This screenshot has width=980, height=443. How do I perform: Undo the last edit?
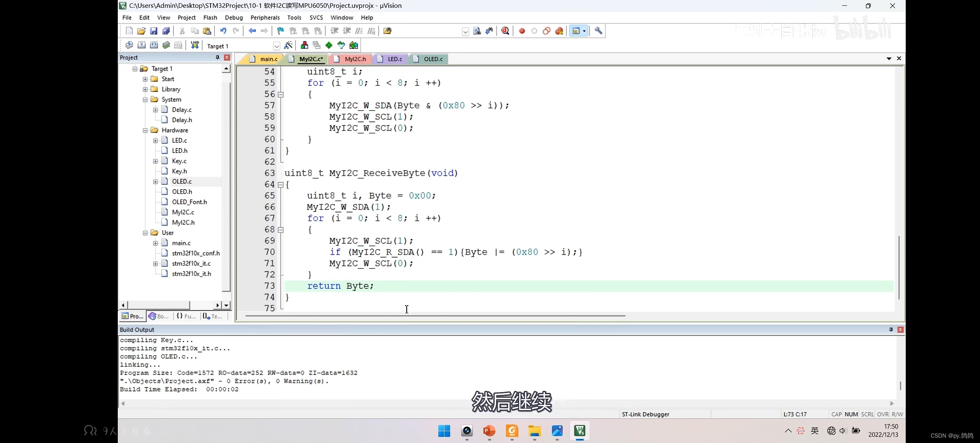click(223, 31)
